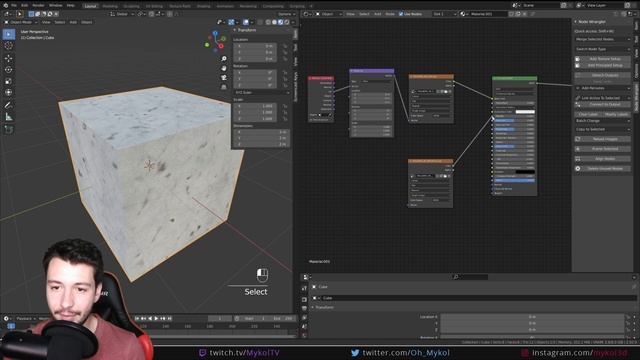640x360 pixels.
Task: Switch to rendered viewport shading
Action: [287, 22]
